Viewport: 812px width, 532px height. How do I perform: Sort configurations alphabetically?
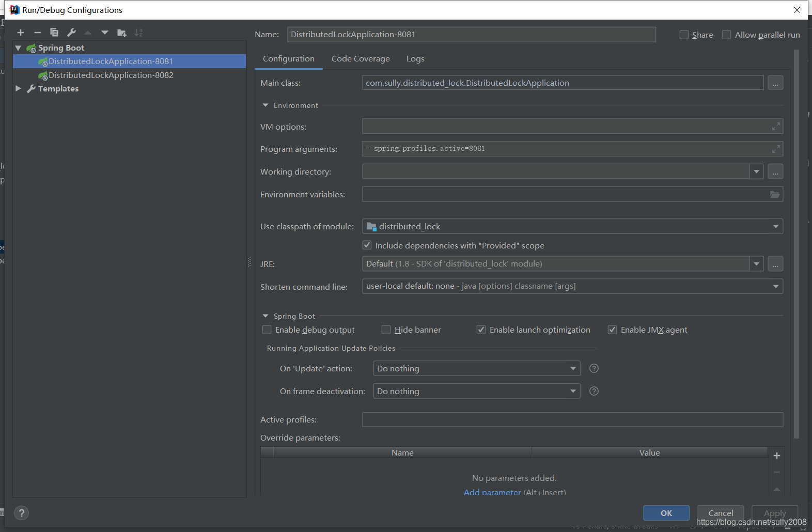click(138, 33)
